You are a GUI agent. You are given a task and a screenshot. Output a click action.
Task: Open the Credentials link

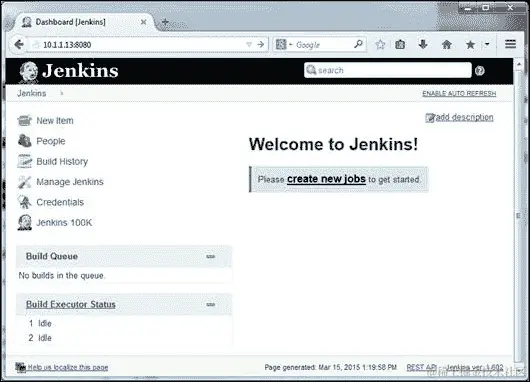pyautogui.click(x=60, y=202)
